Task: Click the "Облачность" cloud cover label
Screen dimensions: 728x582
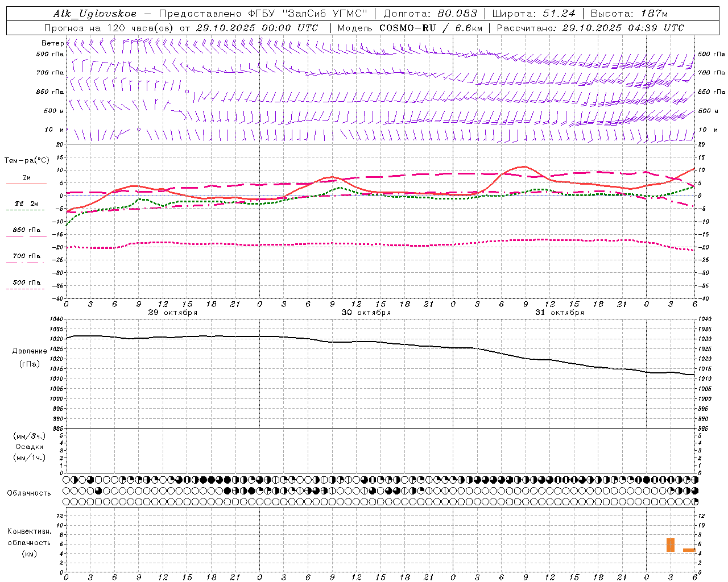Action: tap(29, 493)
